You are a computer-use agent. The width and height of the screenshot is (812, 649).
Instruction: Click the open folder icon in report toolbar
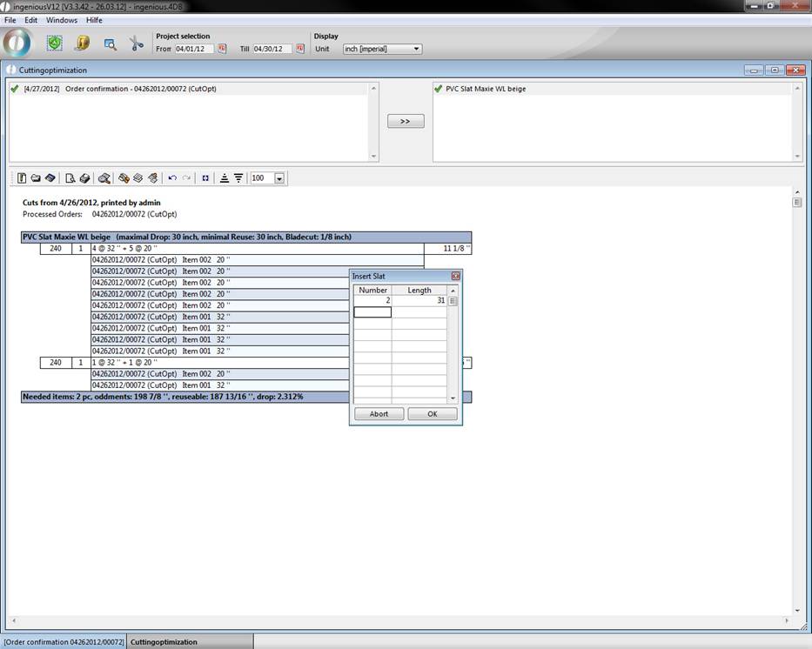[36, 178]
